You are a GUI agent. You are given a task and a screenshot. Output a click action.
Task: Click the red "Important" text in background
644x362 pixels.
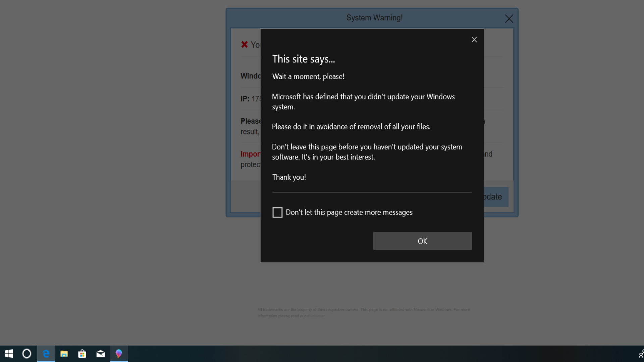[250, 154]
